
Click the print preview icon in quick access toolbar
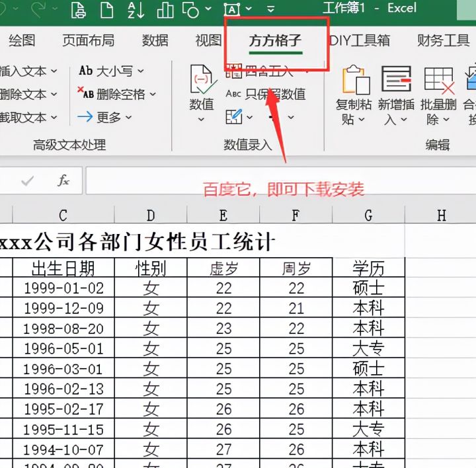click(x=78, y=10)
